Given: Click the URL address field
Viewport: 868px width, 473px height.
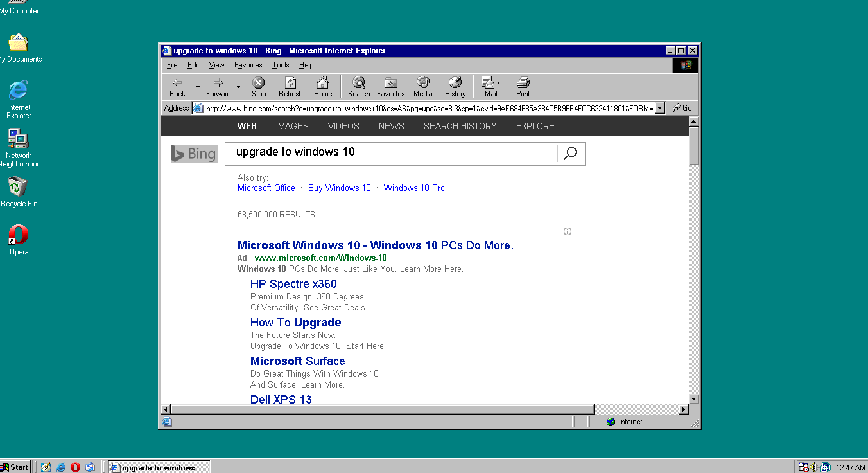Looking at the screenshot, I should [x=430, y=108].
